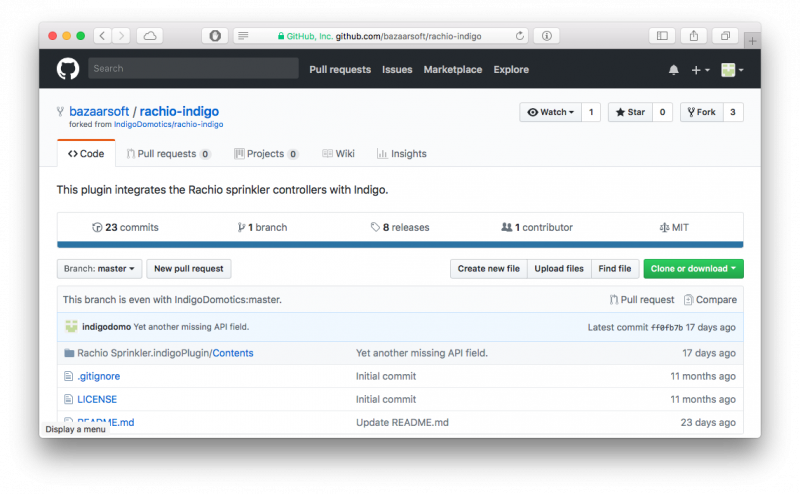Open Explore in top navigation
Image resolution: width=800 pixels, height=494 pixels.
click(x=511, y=69)
